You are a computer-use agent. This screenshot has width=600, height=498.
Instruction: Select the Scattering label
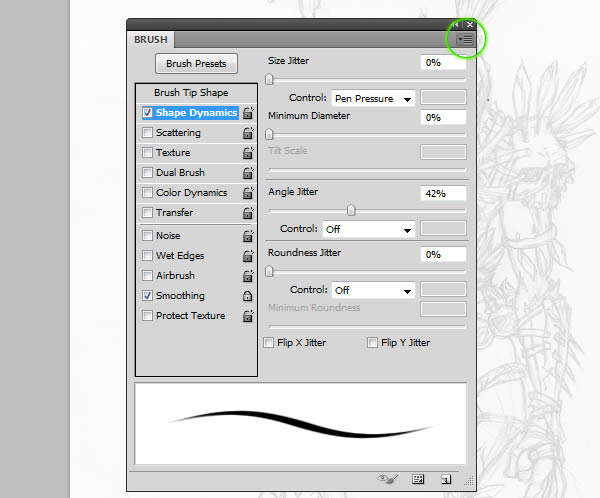click(178, 133)
